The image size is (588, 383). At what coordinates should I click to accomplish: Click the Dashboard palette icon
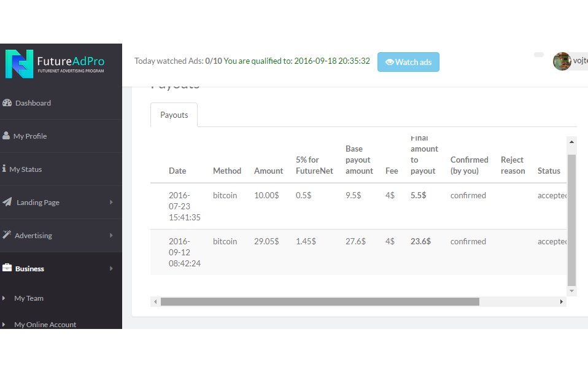pyautogui.click(x=7, y=103)
